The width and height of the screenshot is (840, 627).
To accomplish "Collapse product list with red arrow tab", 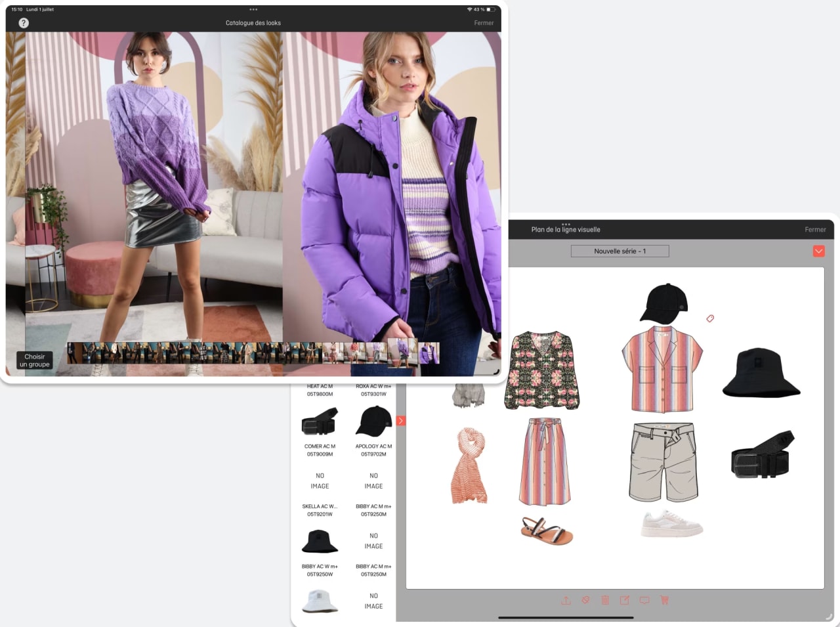I will pyautogui.click(x=400, y=421).
